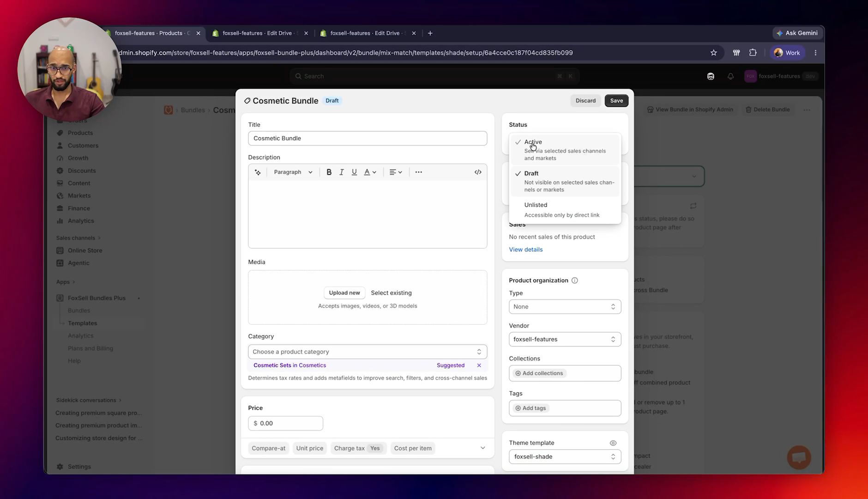Image resolution: width=868 pixels, height=499 pixels.
Task: Click the Select existing media link
Action: point(391,292)
